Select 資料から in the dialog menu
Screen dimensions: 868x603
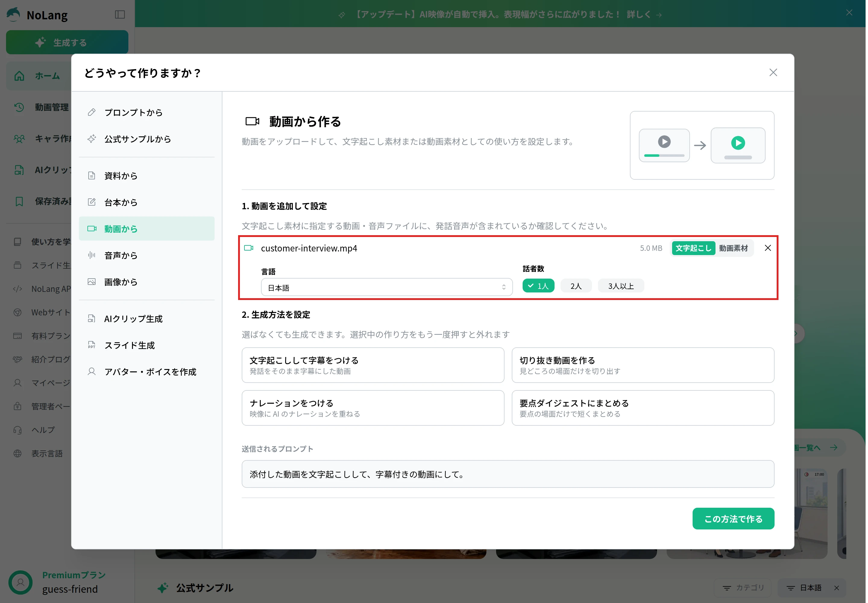point(146,176)
